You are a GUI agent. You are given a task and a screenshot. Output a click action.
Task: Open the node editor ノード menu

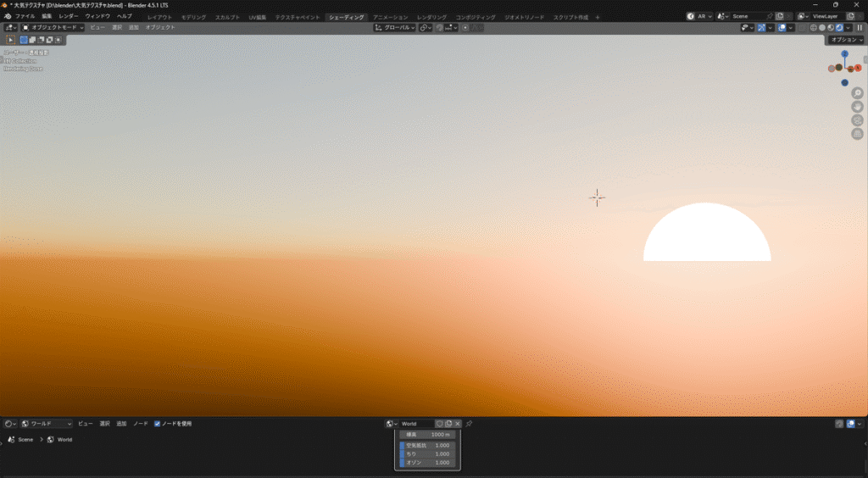point(141,424)
